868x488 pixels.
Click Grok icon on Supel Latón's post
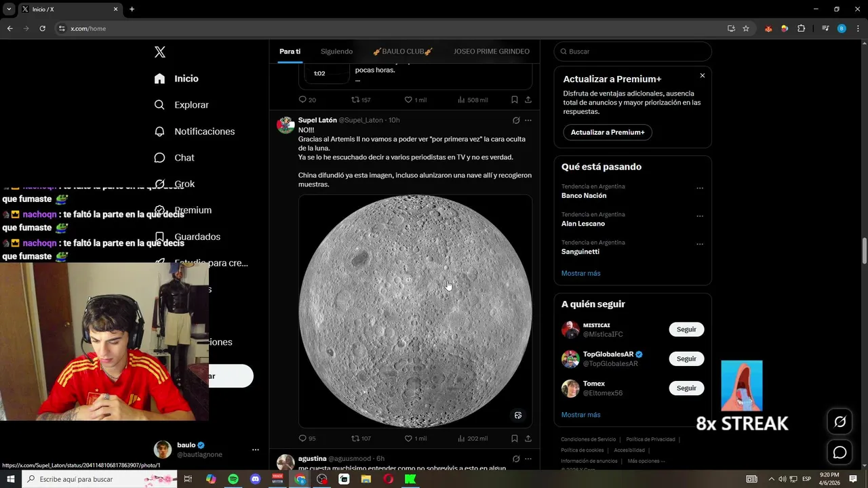click(516, 120)
